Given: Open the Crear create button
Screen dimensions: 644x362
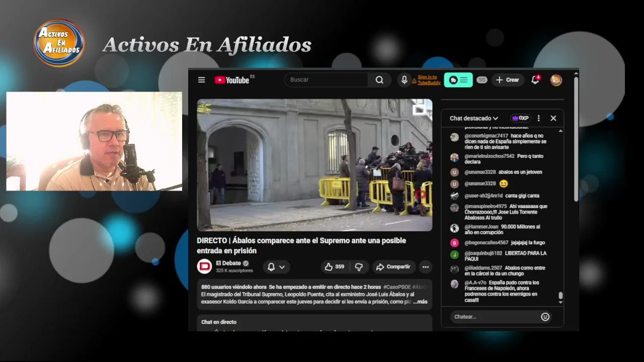Looking at the screenshot, I should click(507, 80).
